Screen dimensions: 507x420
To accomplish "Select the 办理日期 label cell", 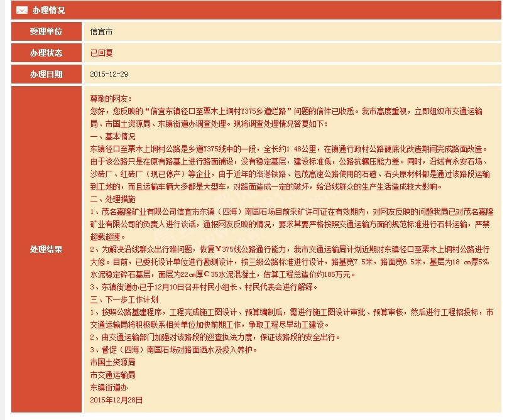I will coord(46,74).
